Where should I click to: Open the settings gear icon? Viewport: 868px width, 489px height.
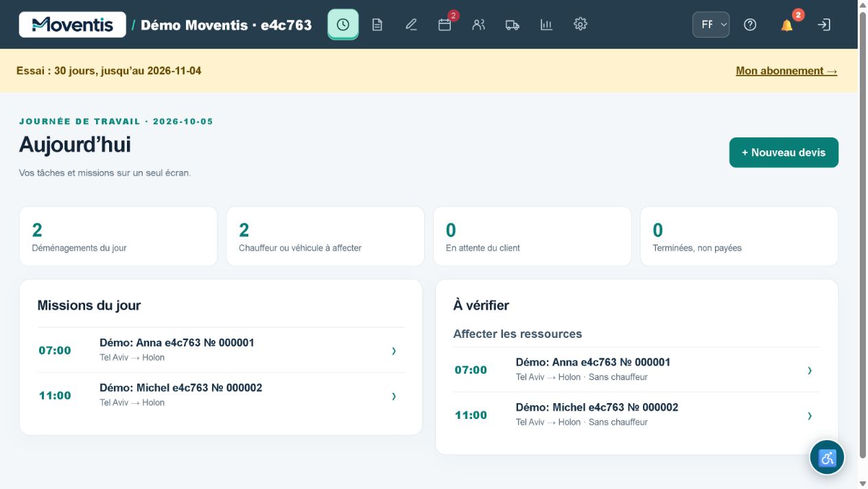tap(580, 25)
